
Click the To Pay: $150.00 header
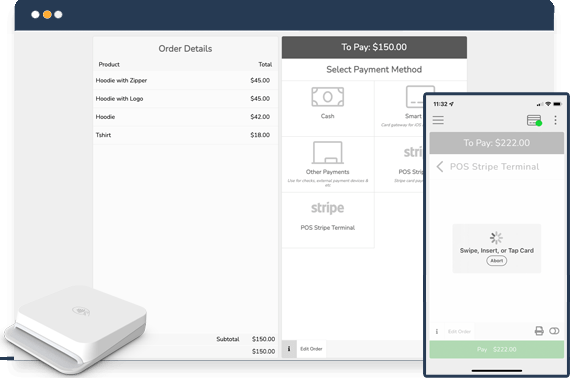click(x=374, y=47)
